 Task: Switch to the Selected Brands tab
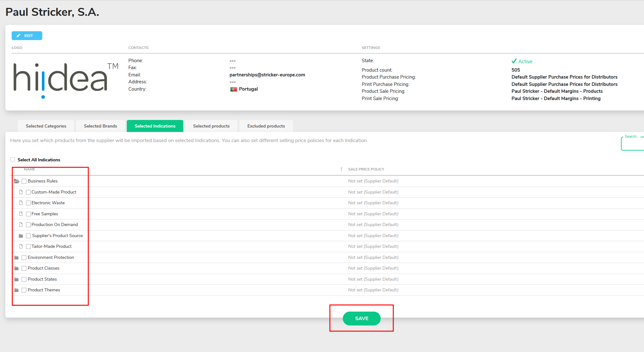pos(100,126)
